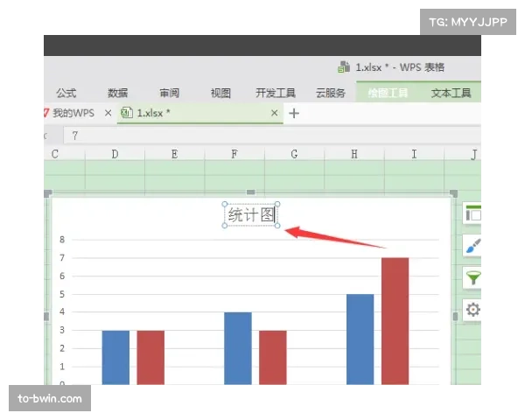
Task: Select the 文本工具 ribbon tab
Action: (451, 93)
